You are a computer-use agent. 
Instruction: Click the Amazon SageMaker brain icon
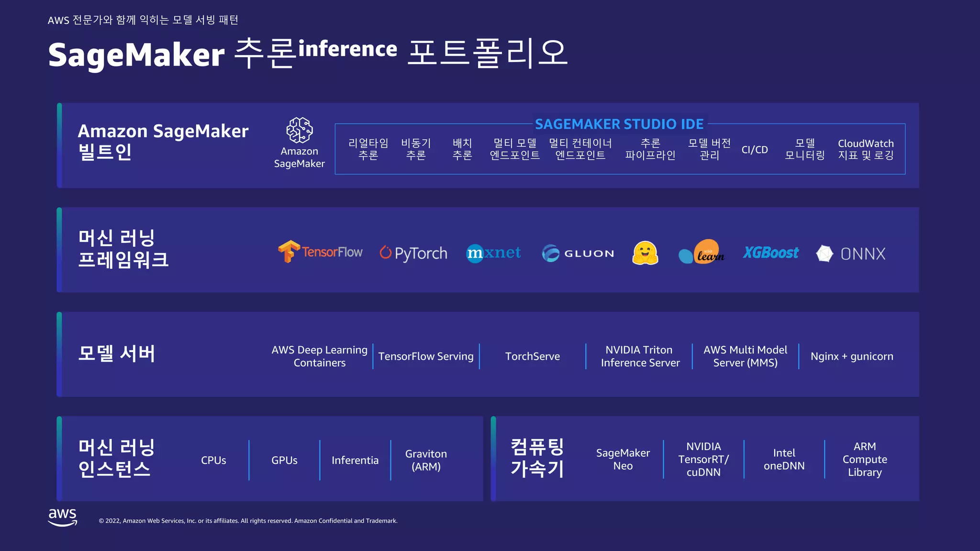click(300, 130)
